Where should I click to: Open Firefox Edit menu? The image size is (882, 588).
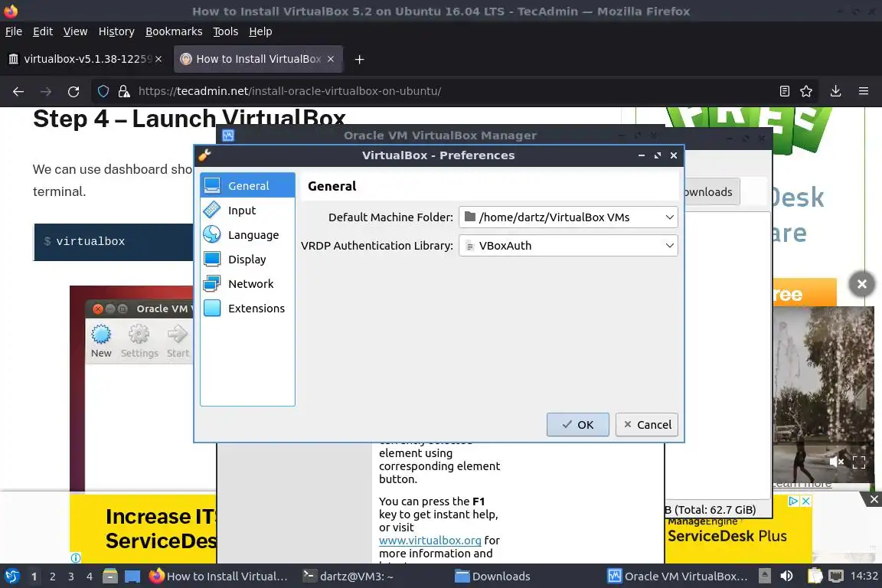click(x=43, y=31)
